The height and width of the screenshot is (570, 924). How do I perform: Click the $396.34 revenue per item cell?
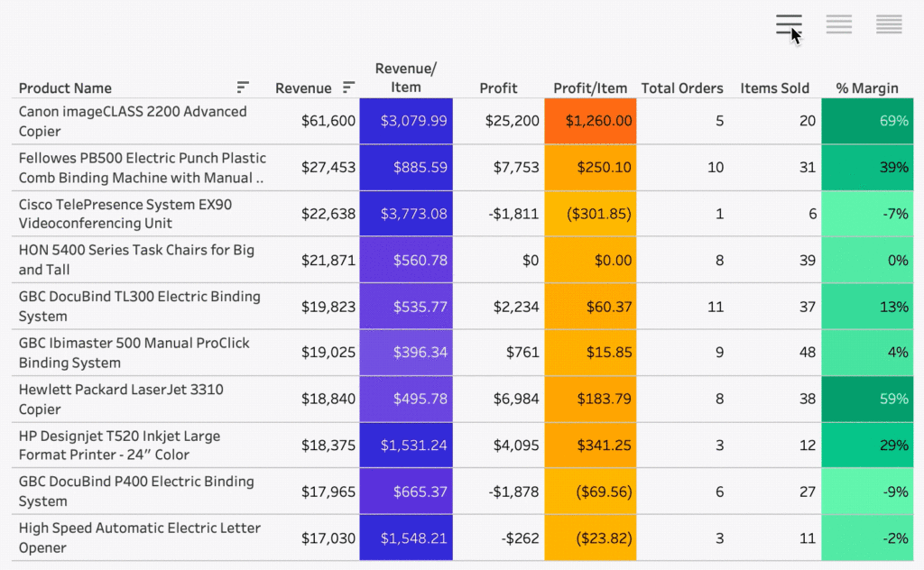[x=406, y=353]
